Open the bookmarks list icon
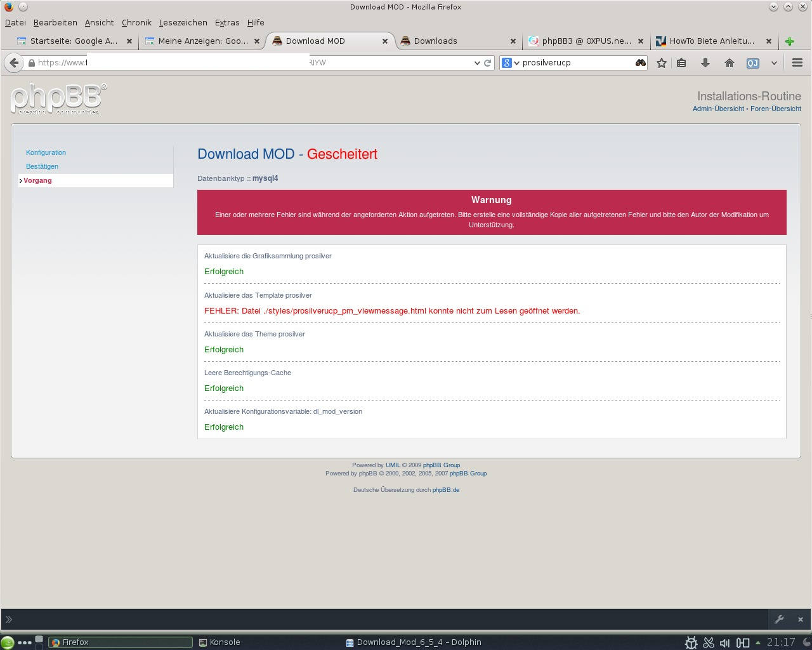Screen dimensions: 812x650 pos(681,63)
